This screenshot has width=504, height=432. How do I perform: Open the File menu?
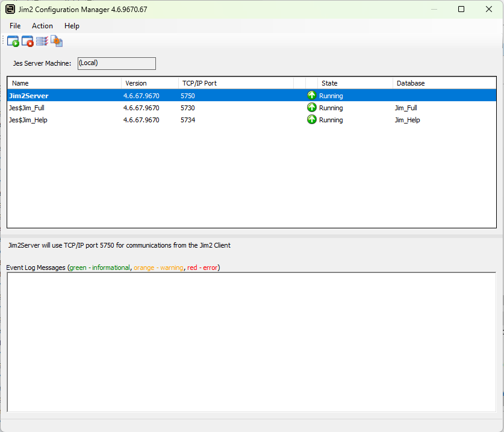[15, 26]
